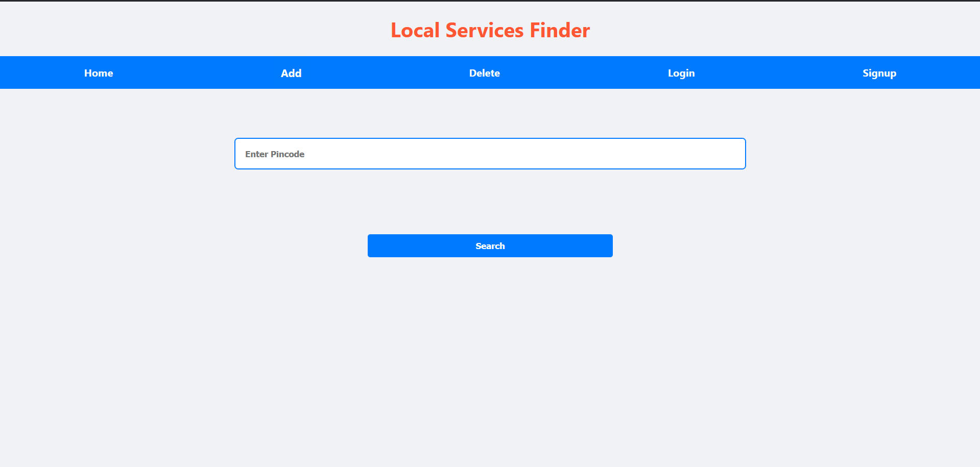Open the Signup page

(x=879, y=73)
